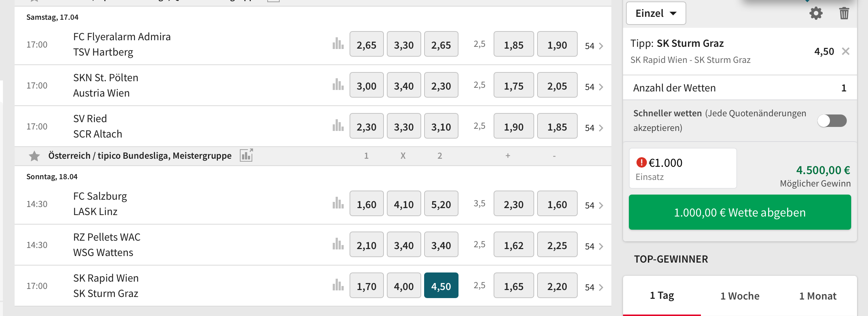The width and height of the screenshot is (868, 316).
Task: Open statistics icon for SK Rapid Wien match
Action: point(338,285)
